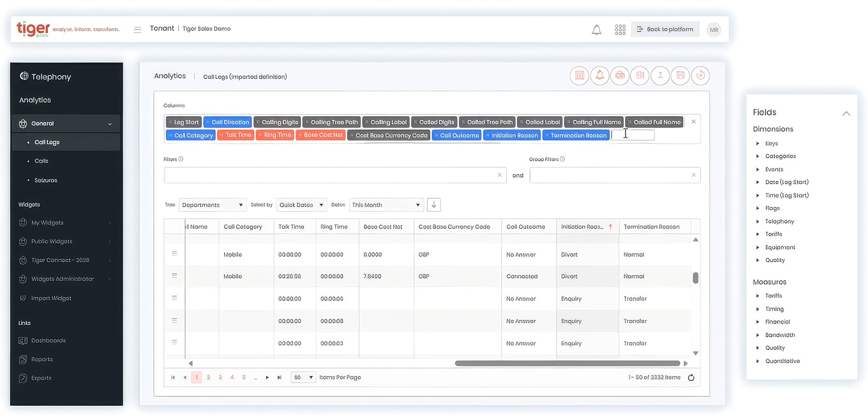Remove the Talk Time column tag

click(x=222, y=135)
